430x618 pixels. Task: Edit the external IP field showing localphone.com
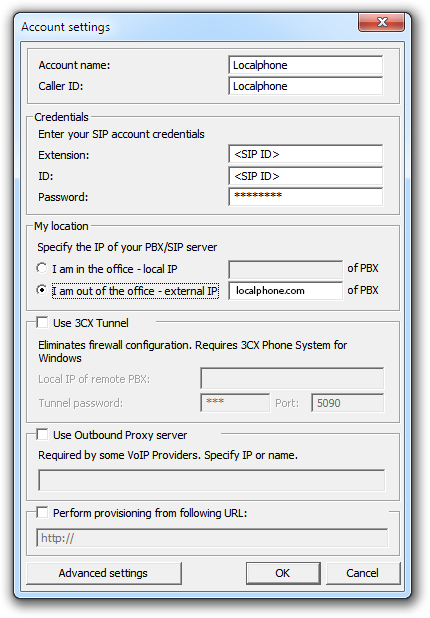coord(285,291)
